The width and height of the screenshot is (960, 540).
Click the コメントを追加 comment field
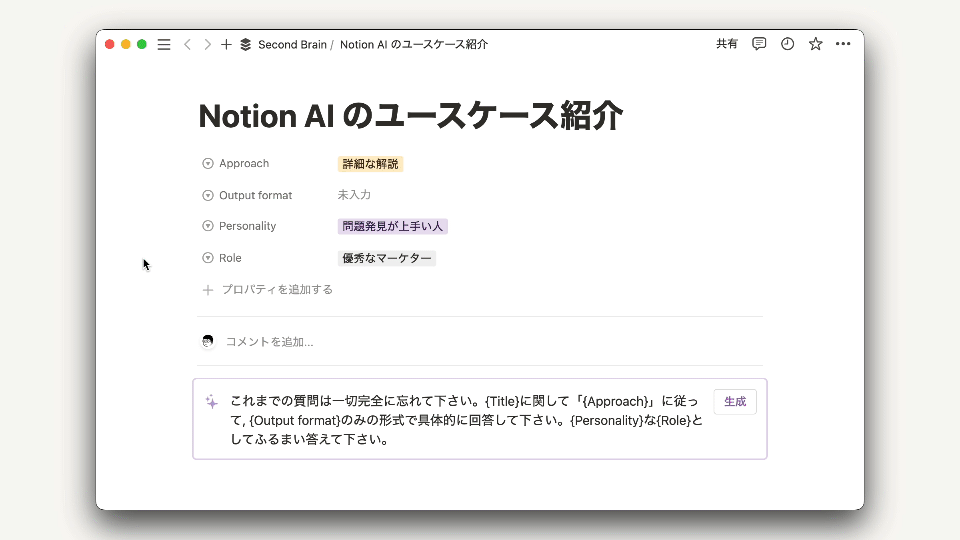point(269,342)
